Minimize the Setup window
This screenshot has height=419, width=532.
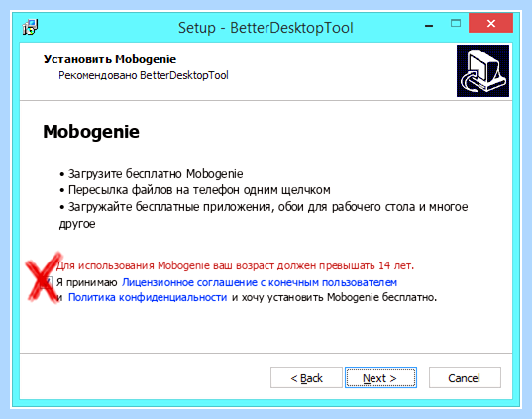(x=429, y=25)
